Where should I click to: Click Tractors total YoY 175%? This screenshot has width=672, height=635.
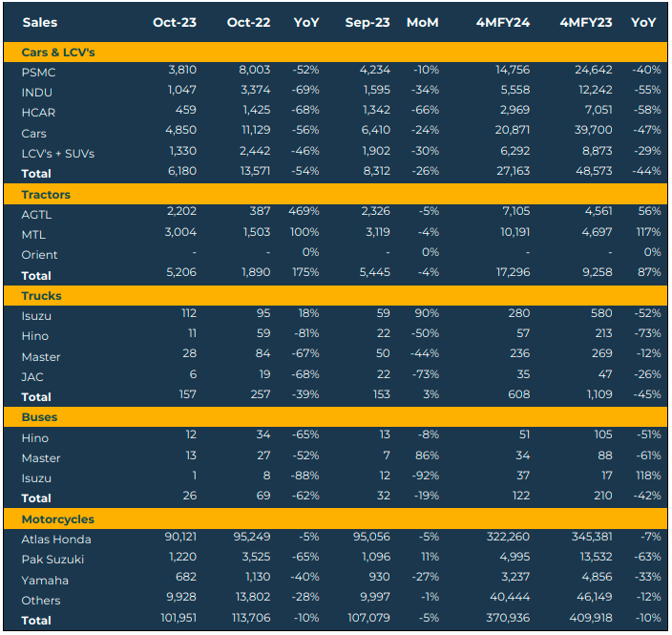(305, 272)
